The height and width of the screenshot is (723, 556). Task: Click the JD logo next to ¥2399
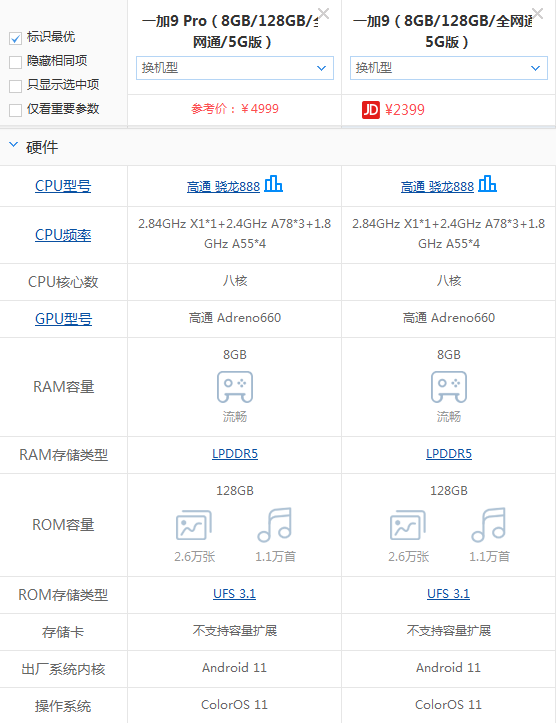(x=371, y=110)
